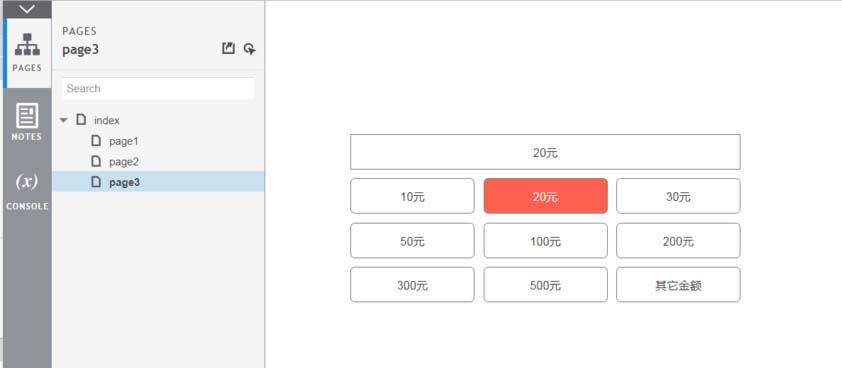Open the Pages sitemap panel icon
Viewport: 842px width, 368px height.
click(x=27, y=53)
